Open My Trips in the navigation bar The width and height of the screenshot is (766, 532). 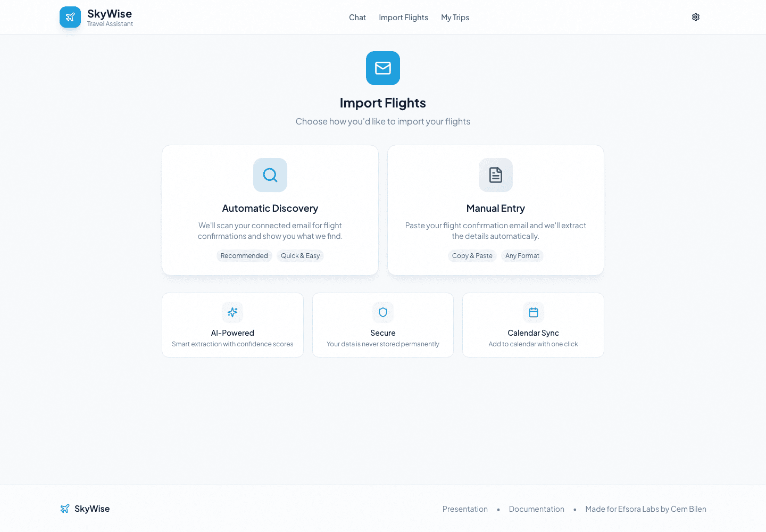[455, 18]
